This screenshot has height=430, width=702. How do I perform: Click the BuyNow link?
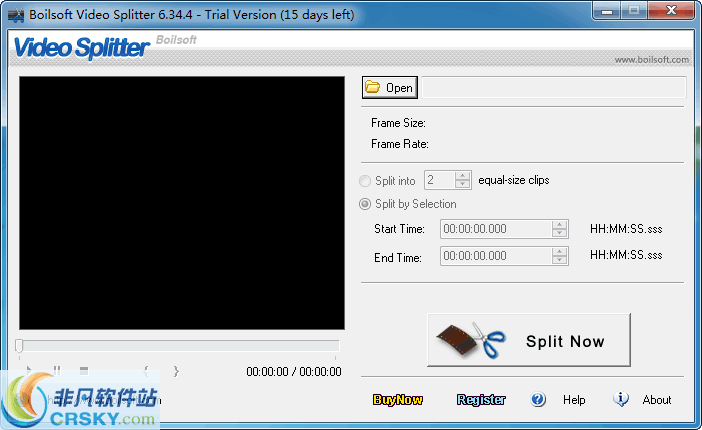(398, 400)
